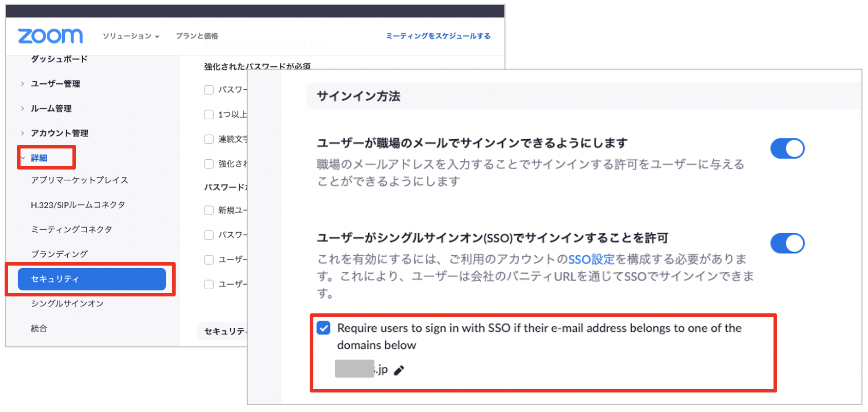This screenshot has height=412, width=868.
Task: Click the pencil edit icon beside .jp domain
Action: pos(399,370)
